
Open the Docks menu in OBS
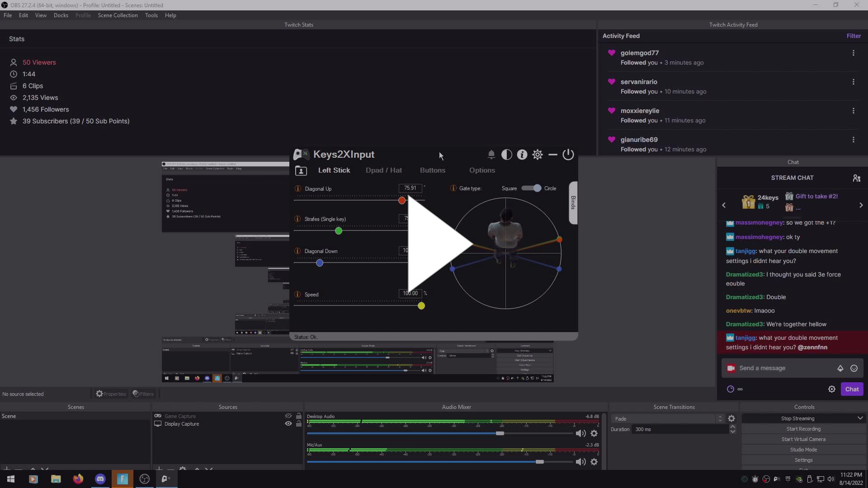[x=61, y=15]
